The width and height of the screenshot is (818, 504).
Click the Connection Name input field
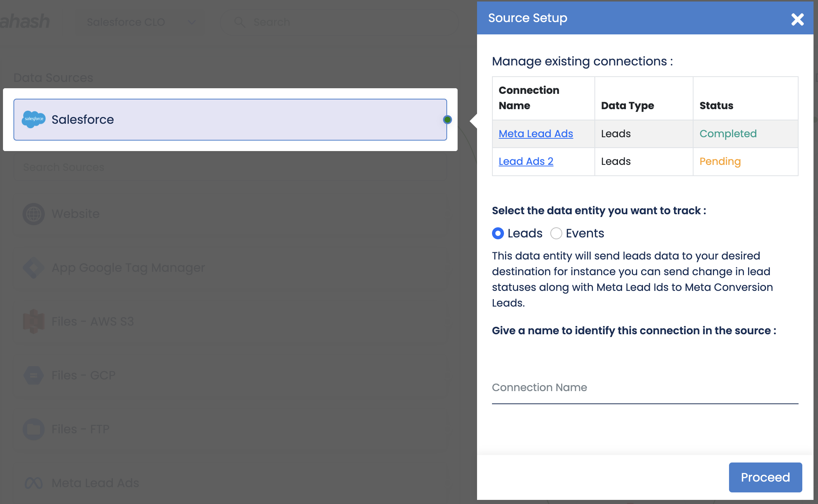point(645,388)
